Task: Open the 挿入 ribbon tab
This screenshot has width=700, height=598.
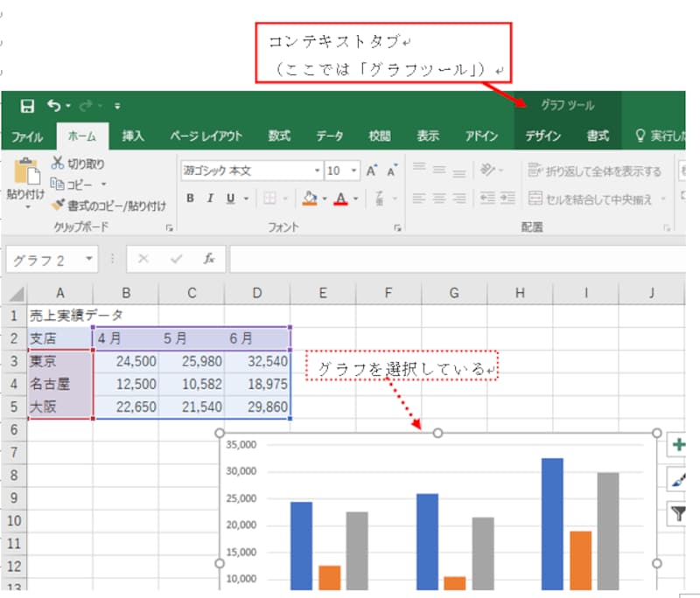Action: click(135, 136)
